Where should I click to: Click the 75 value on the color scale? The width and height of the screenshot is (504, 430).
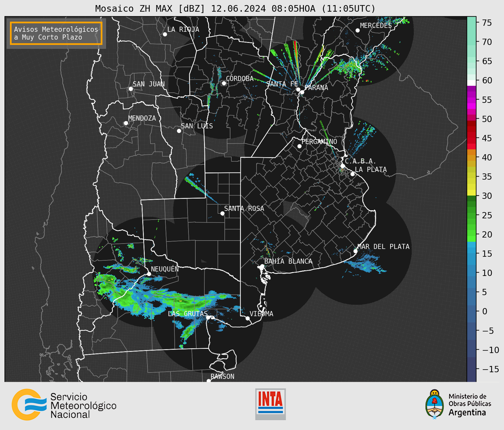click(487, 23)
